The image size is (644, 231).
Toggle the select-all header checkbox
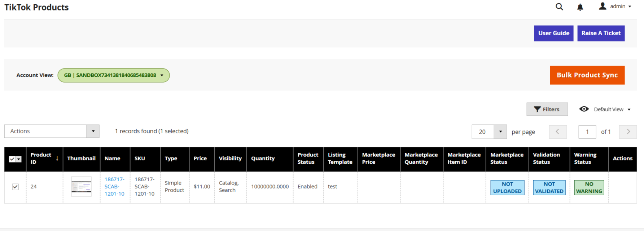(x=12, y=159)
